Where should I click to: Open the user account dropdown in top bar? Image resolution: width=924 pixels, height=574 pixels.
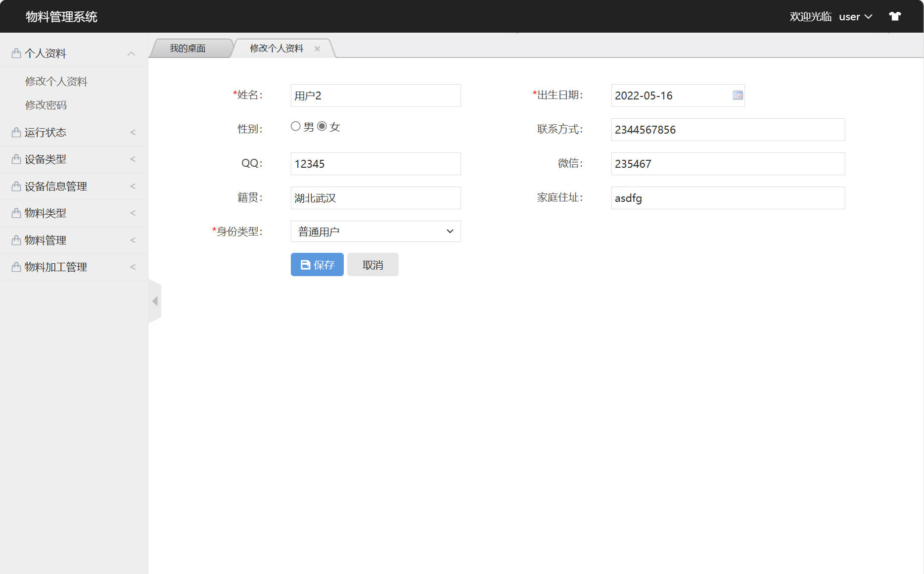point(856,16)
